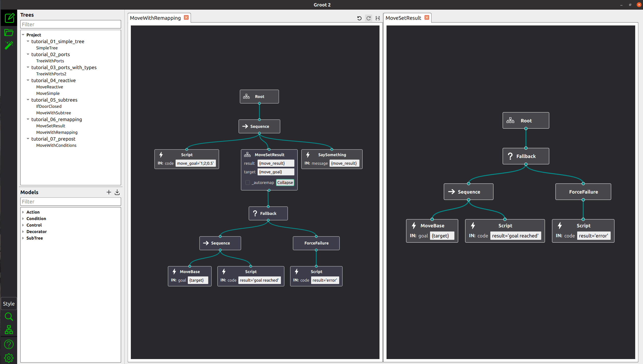Viewport: 643px width, 364px height.
Task: Click the magic wand icon in sidebar
Action: [x=9, y=45]
